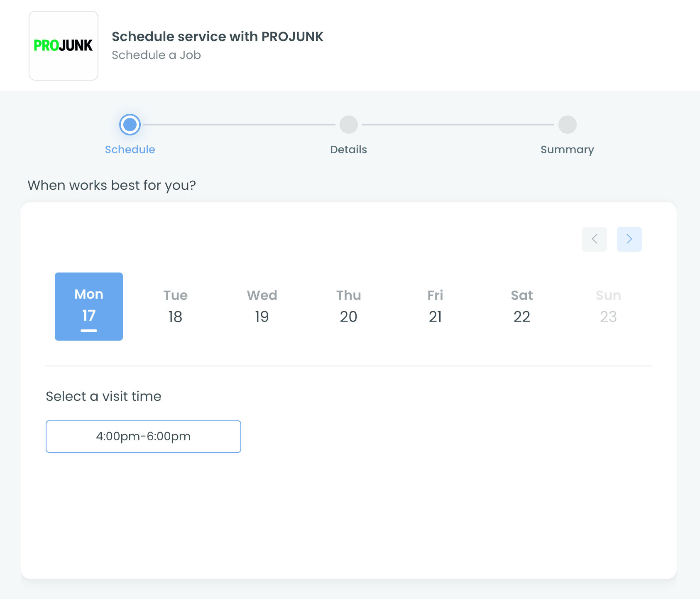Click the Schedule service with PROJUNK heading

pyautogui.click(x=217, y=37)
